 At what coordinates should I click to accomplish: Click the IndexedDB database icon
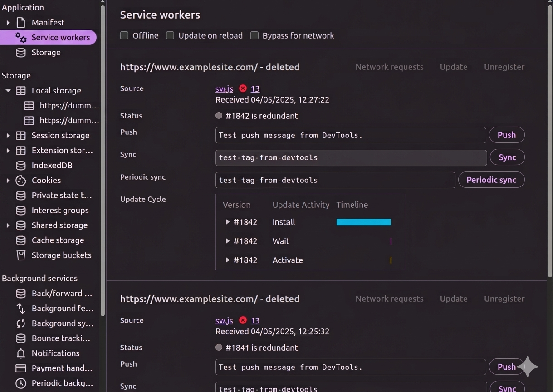click(x=21, y=165)
